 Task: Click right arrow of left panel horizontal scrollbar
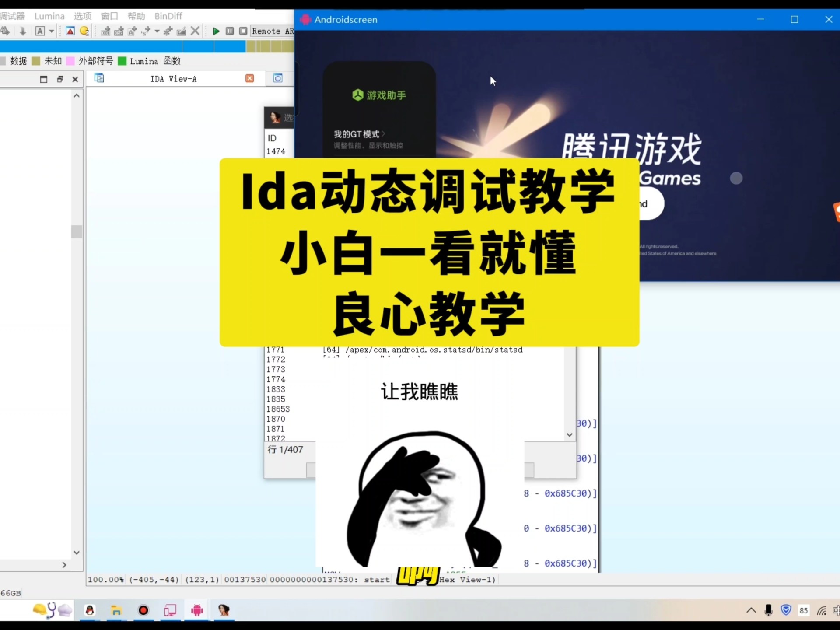click(x=64, y=565)
